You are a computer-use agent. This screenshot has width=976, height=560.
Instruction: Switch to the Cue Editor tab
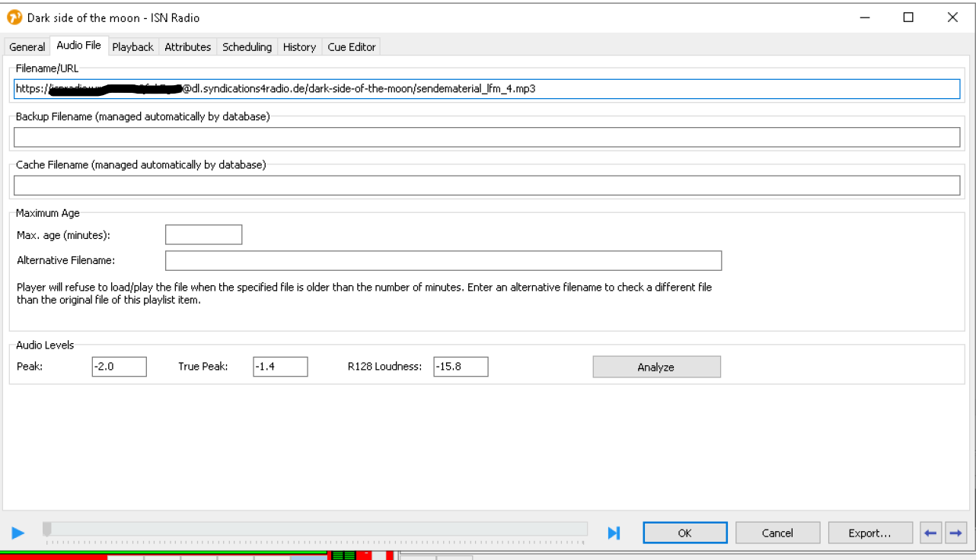pos(351,47)
